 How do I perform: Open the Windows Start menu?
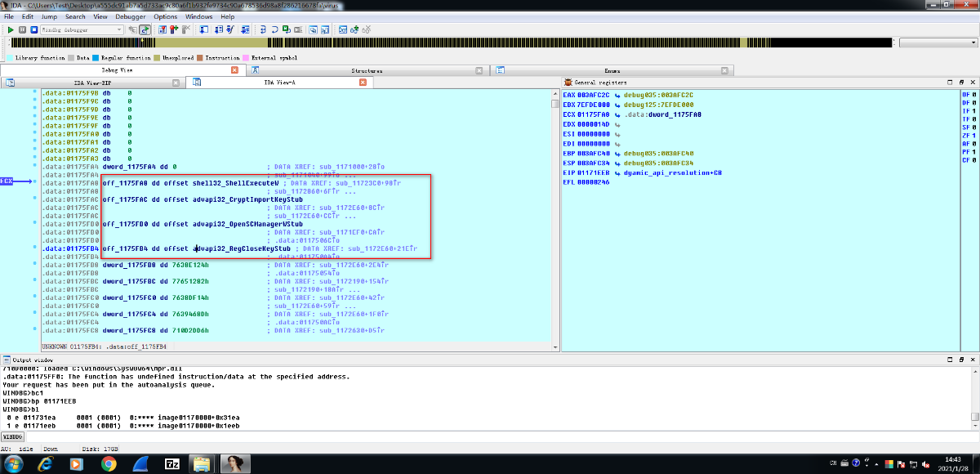click(14, 463)
